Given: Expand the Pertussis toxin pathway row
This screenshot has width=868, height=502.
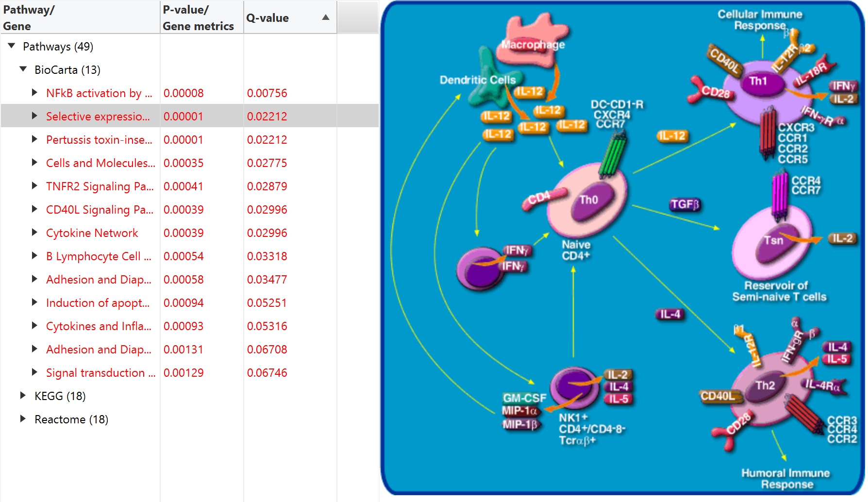Looking at the screenshot, I should (x=34, y=139).
